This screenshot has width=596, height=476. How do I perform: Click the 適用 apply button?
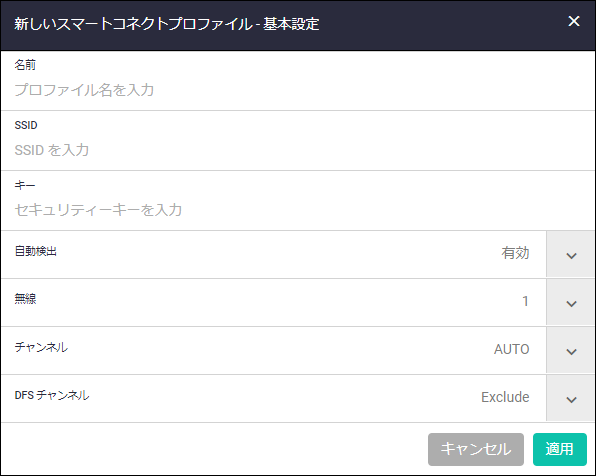pos(560,449)
